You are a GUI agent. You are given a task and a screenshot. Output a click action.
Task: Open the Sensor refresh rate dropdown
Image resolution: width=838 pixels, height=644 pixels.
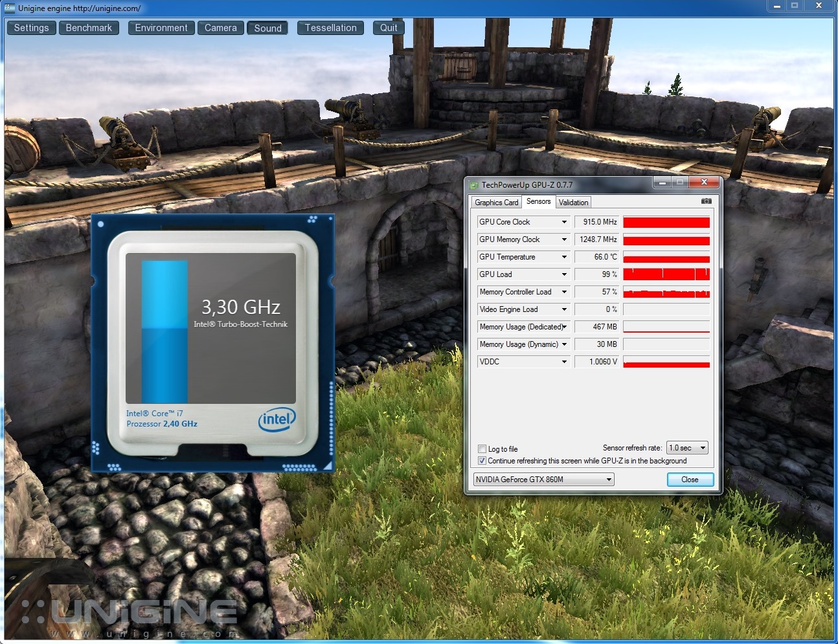pyautogui.click(x=687, y=448)
